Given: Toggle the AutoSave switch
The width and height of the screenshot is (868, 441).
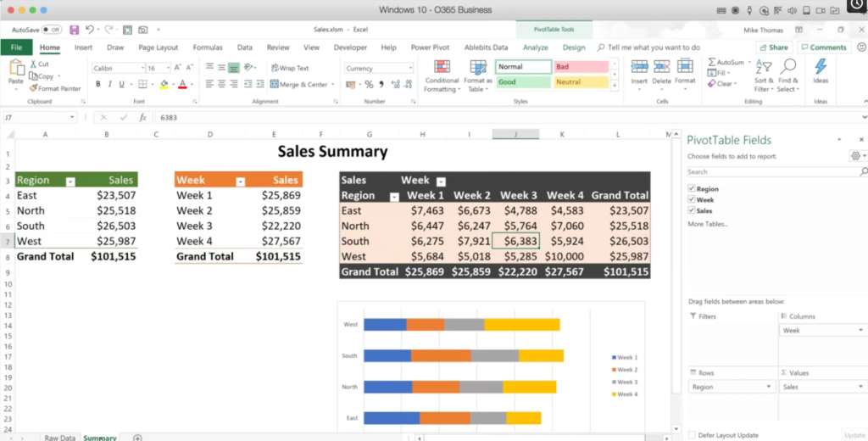Looking at the screenshot, I should click(52, 30).
